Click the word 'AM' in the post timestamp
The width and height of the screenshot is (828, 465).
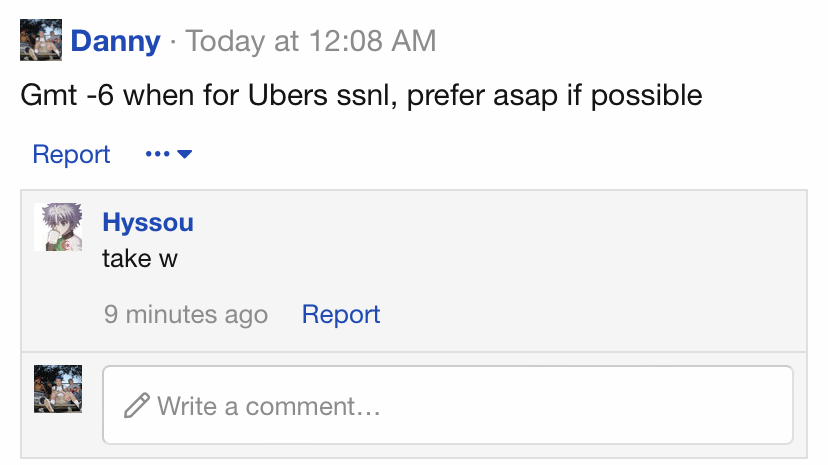click(x=413, y=41)
